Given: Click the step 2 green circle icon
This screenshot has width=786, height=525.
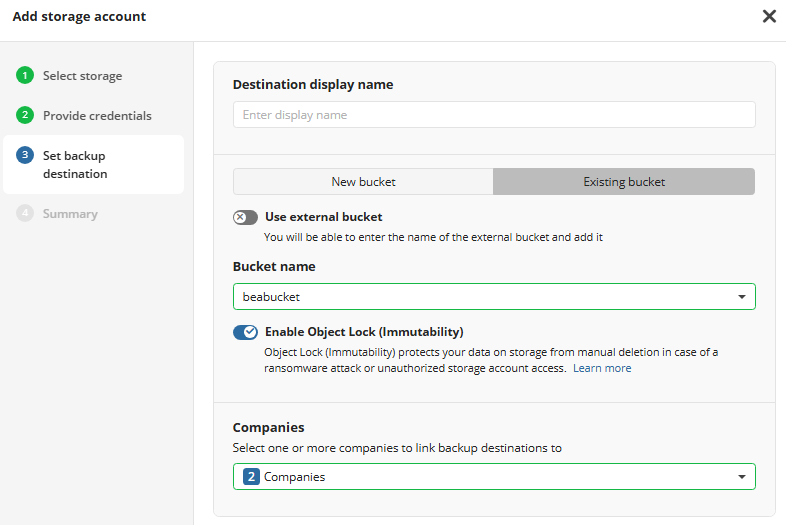Looking at the screenshot, I should coord(25,116).
